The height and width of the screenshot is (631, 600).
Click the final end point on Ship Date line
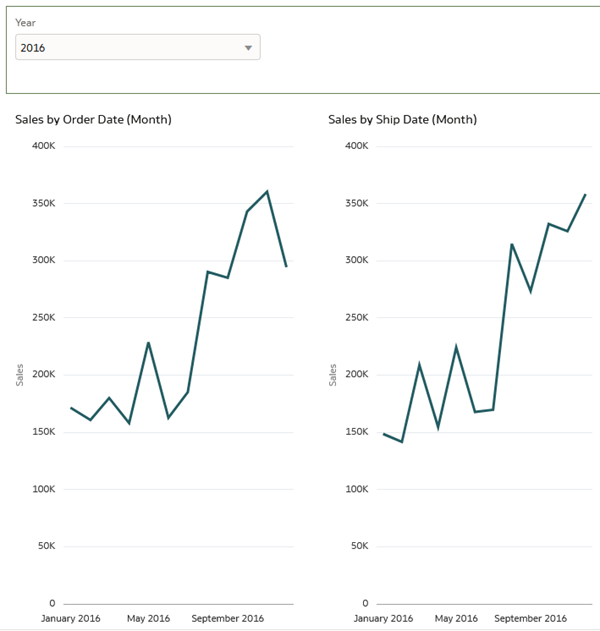pos(585,194)
